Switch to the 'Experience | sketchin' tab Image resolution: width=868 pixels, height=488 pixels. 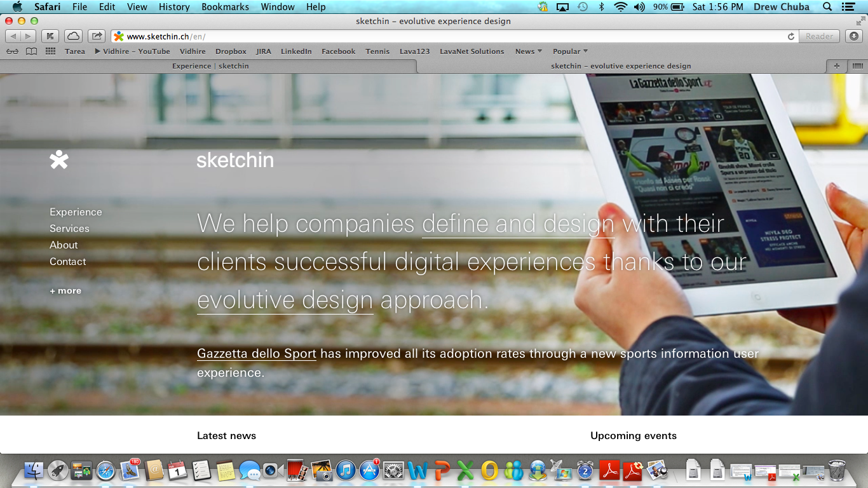point(210,66)
